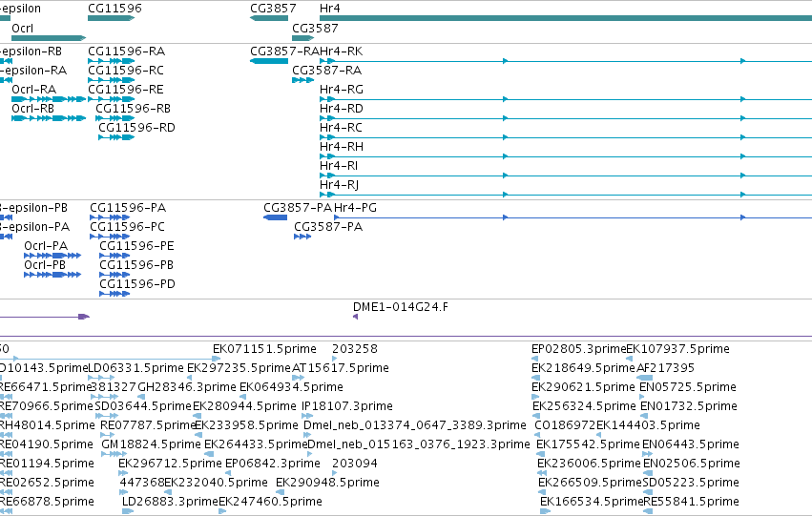The width and height of the screenshot is (812, 516).
Task: Open transcript Ocrl-RB
Action: coord(49,118)
